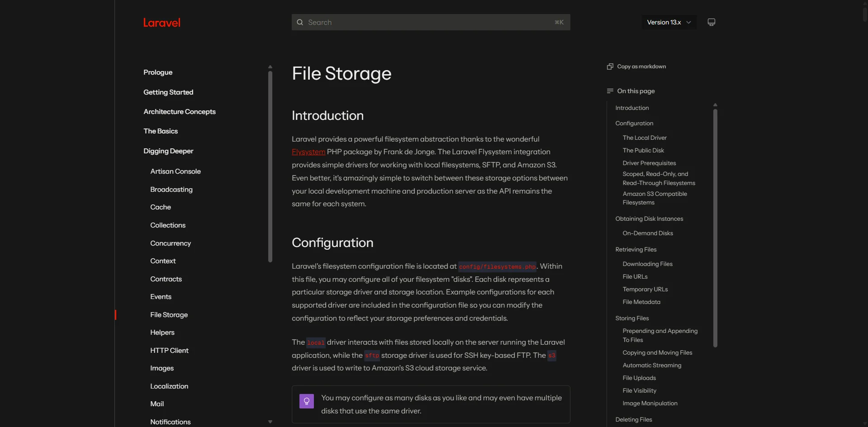Click the Laravel logo
Screen dimensions: 868x427
click(x=162, y=23)
